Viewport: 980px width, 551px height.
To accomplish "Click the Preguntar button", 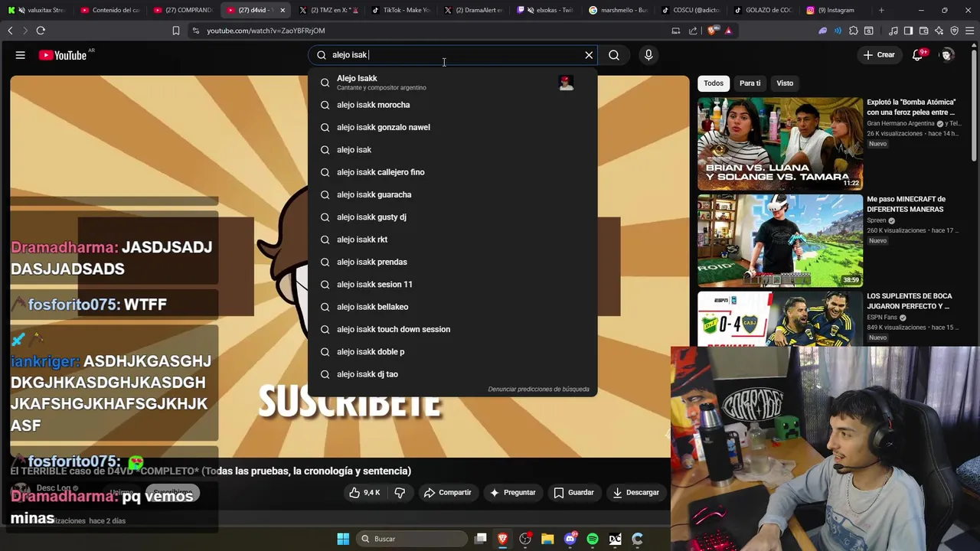I will pyautogui.click(x=512, y=493).
